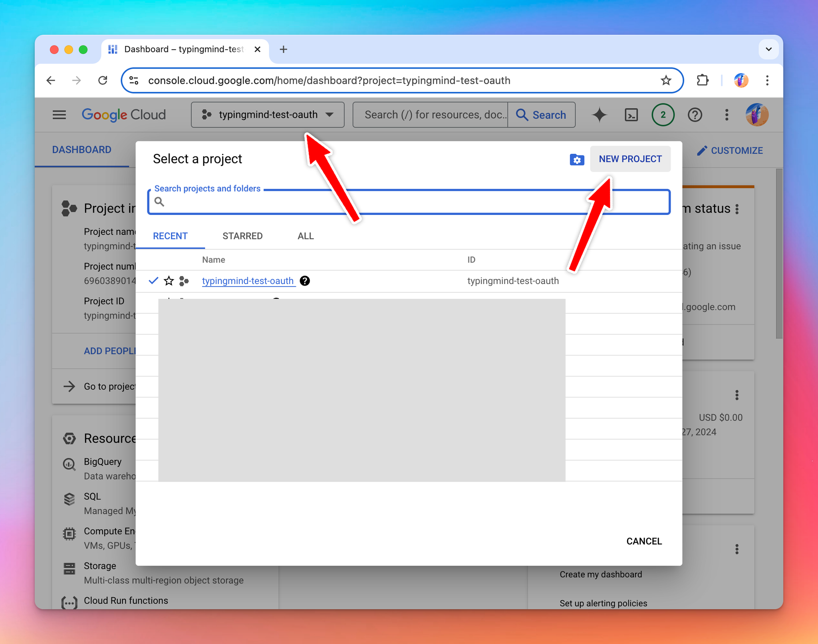This screenshot has width=818, height=644.
Task: Click help icon beside typingmind-test-oauth name
Action: pos(305,281)
